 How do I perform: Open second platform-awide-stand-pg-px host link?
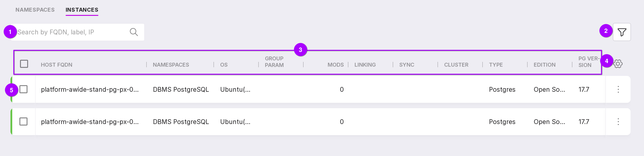coord(89,122)
